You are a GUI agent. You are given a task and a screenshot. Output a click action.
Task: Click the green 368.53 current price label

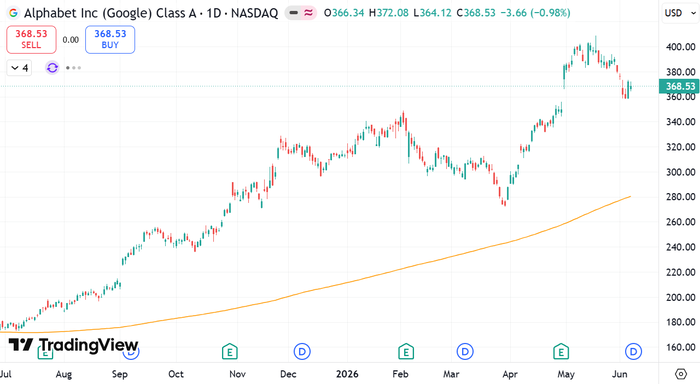679,86
